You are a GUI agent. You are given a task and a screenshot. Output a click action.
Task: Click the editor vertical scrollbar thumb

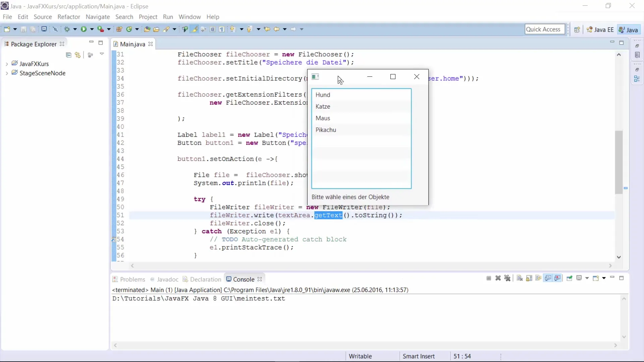point(619,162)
